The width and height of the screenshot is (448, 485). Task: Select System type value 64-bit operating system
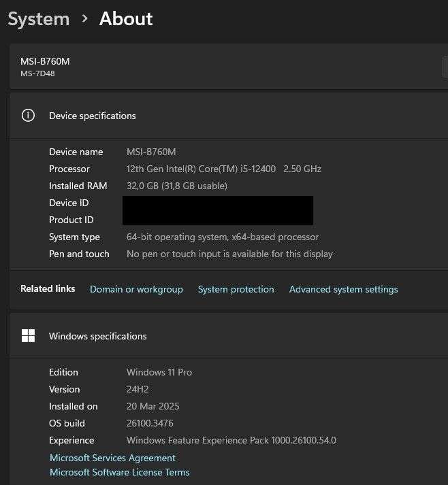(x=223, y=237)
